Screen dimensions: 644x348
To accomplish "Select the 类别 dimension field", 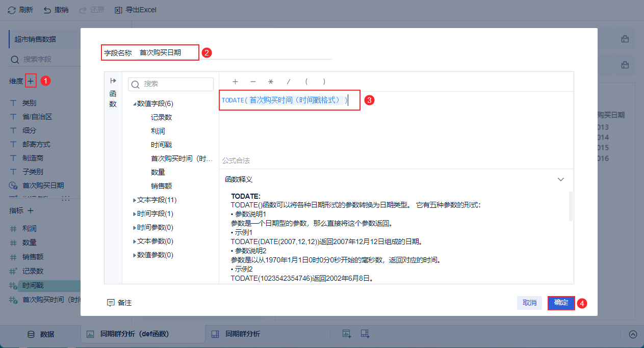I will 29,103.
